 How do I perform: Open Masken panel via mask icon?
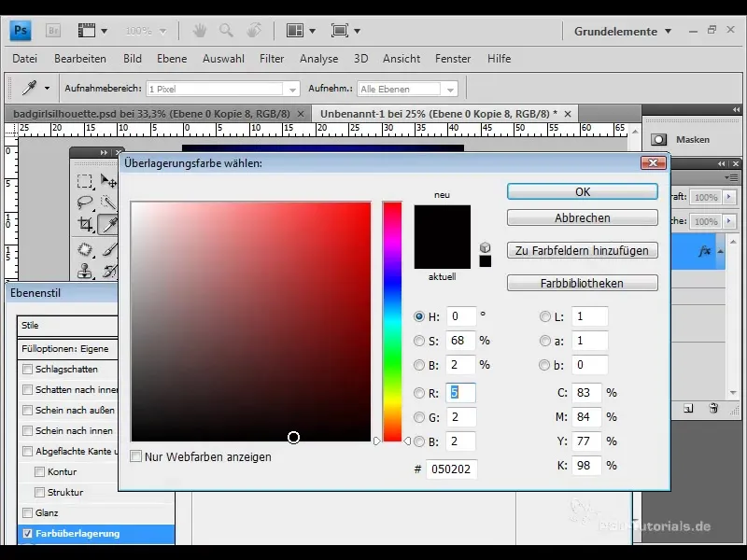click(x=658, y=139)
